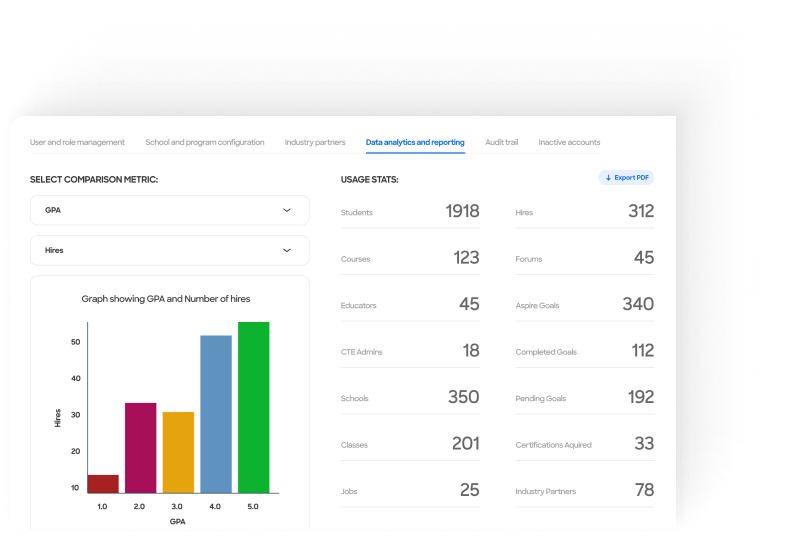Open the Audit trail tab

click(x=502, y=143)
